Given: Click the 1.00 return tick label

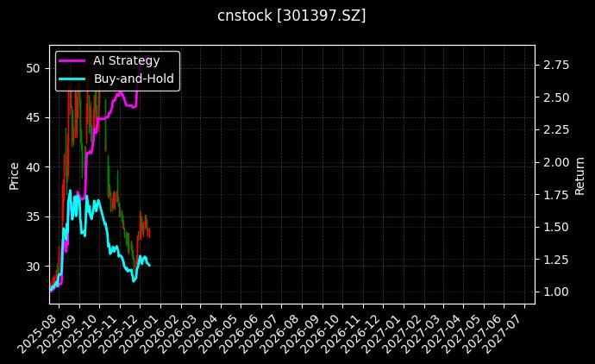Looking at the screenshot, I should (x=555, y=292).
